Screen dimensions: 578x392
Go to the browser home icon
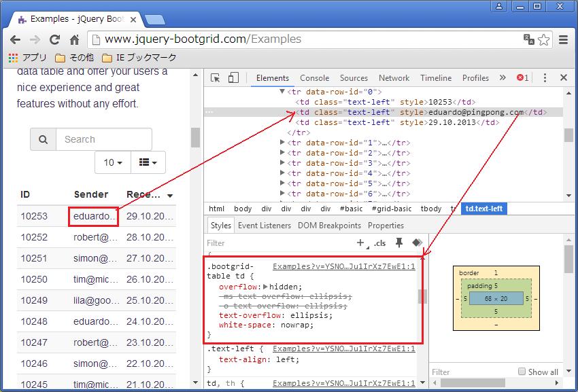tap(75, 39)
